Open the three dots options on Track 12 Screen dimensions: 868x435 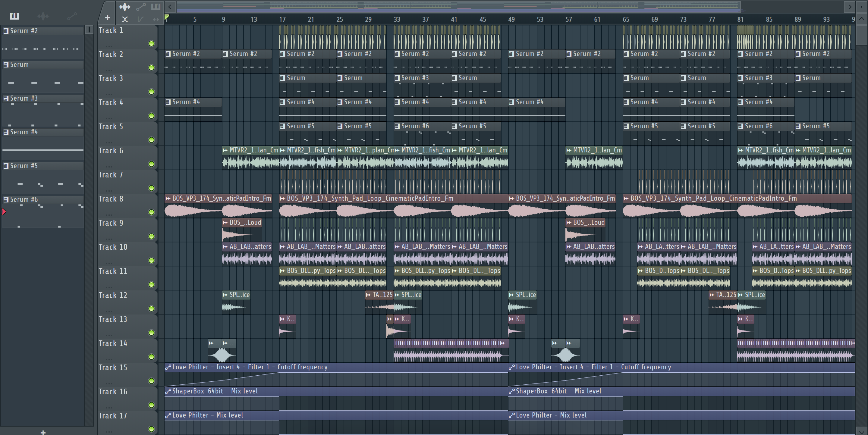click(109, 311)
